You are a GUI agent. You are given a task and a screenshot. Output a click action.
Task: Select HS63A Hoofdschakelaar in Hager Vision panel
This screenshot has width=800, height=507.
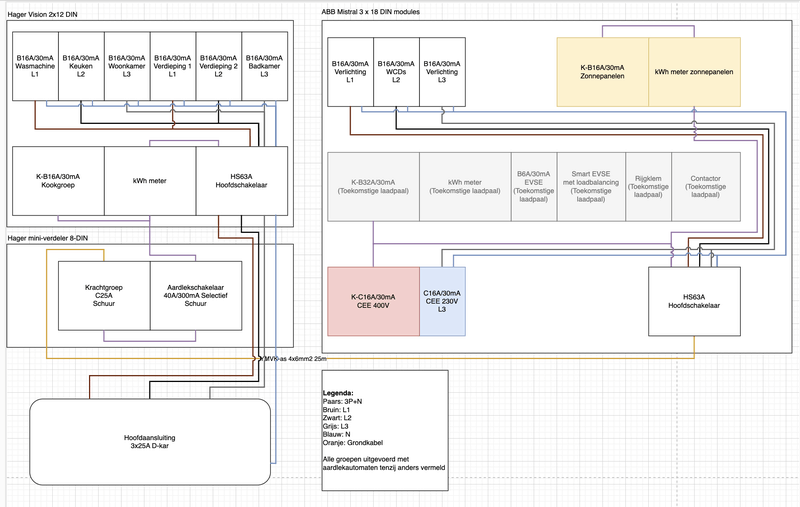pyautogui.click(x=242, y=181)
